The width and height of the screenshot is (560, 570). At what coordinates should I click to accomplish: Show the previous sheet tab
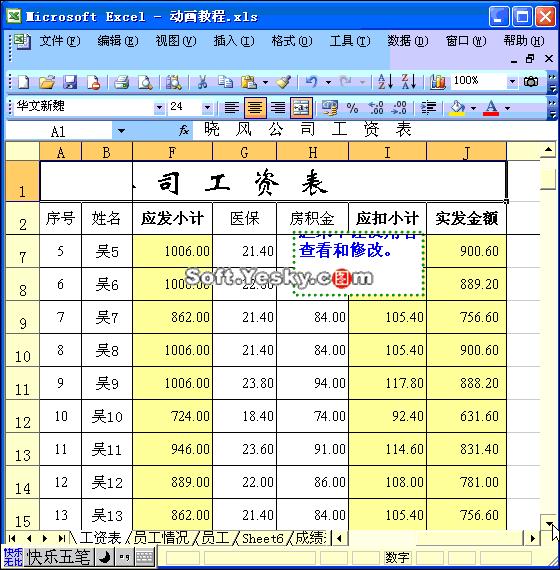click(29, 538)
